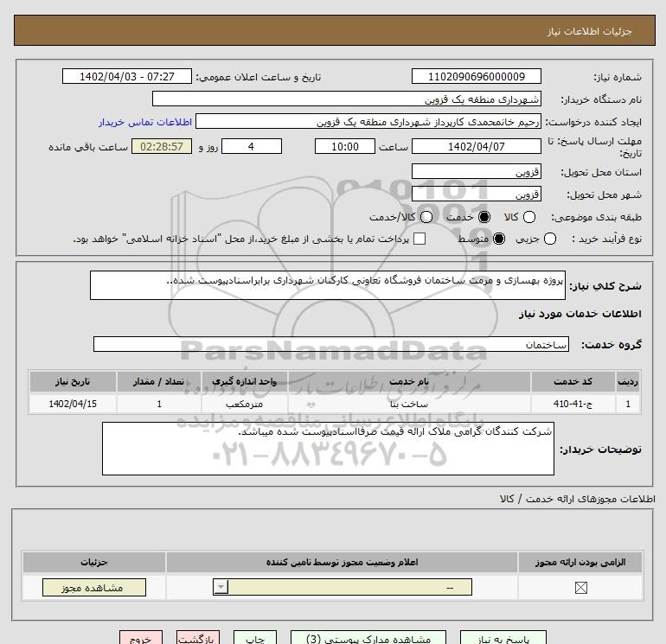Click the چاپ print button

pyautogui.click(x=255, y=638)
